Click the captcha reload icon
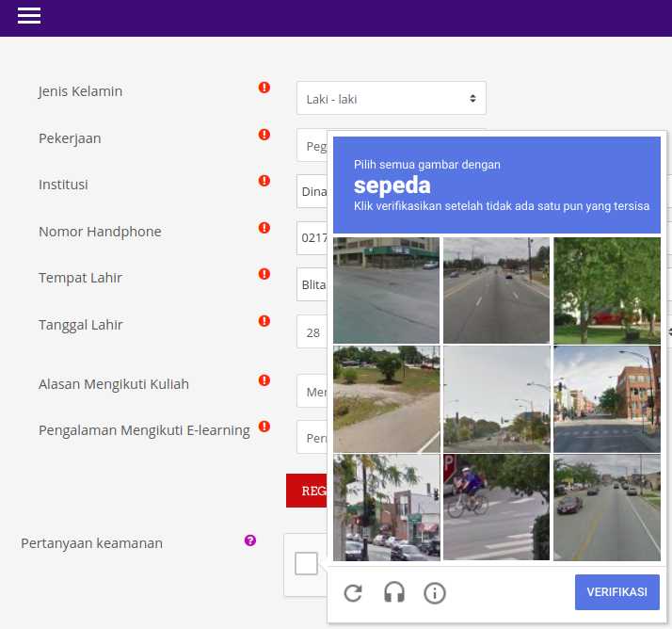Image resolution: width=672 pixels, height=629 pixels. click(x=353, y=593)
